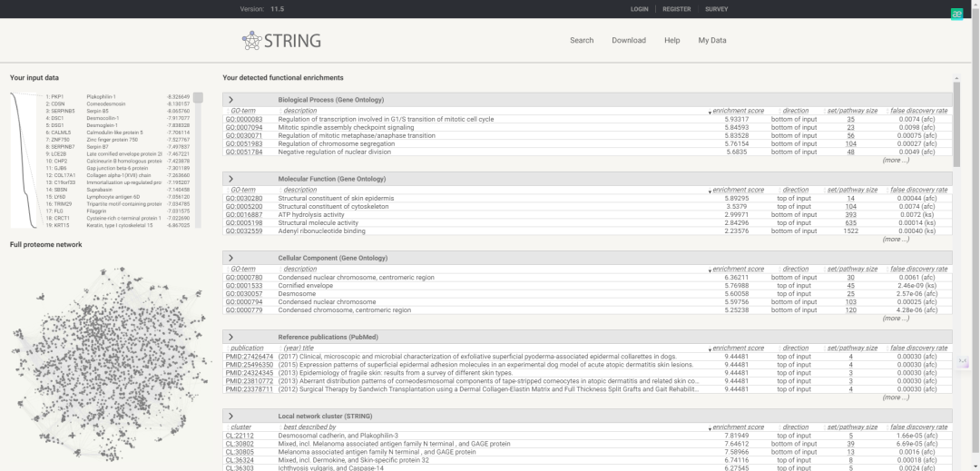Sort Reference publications by enrichment score
Screen dimensions: 980x471
(x=738, y=348)
